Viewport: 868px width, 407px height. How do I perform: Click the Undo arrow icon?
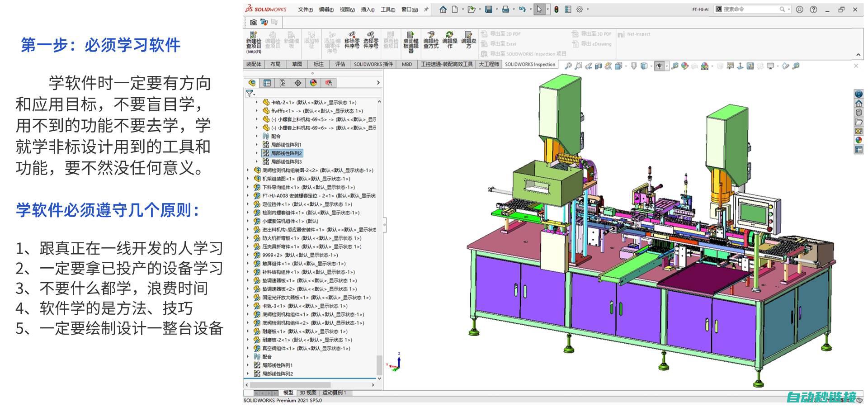(x=522, y=9)
